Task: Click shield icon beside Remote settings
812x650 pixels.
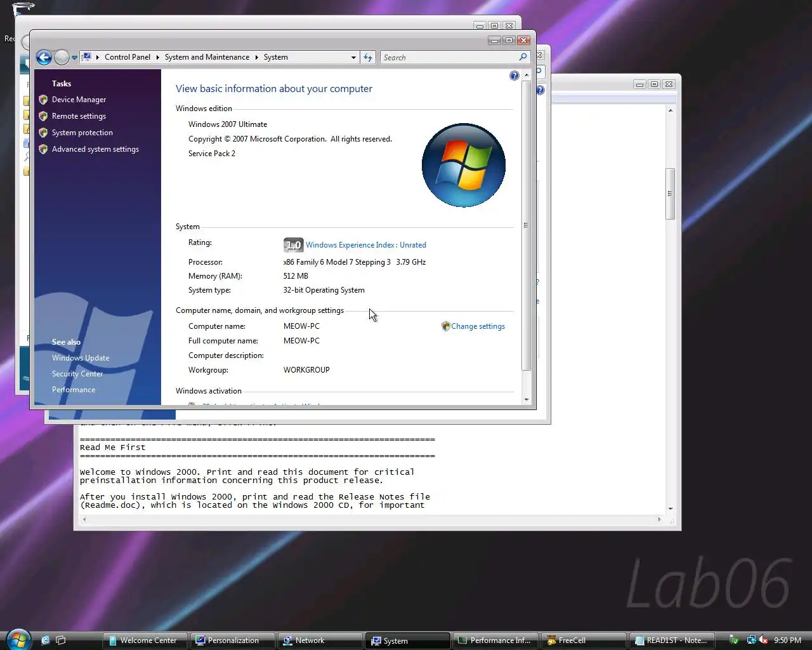Action: (43, 116)
